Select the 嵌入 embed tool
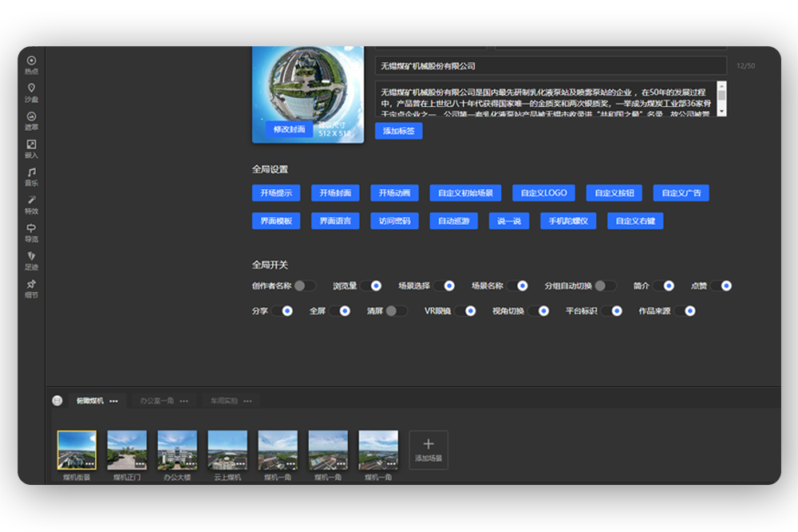The width and height of the screenshot is (798, 532). (32, 149)
